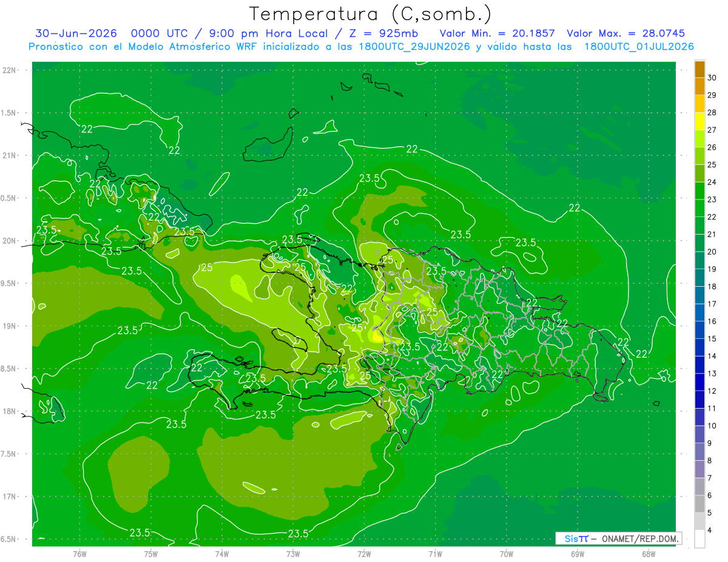Click the 68W longitude axis label
728x562 pixels.
click(648, 554)
